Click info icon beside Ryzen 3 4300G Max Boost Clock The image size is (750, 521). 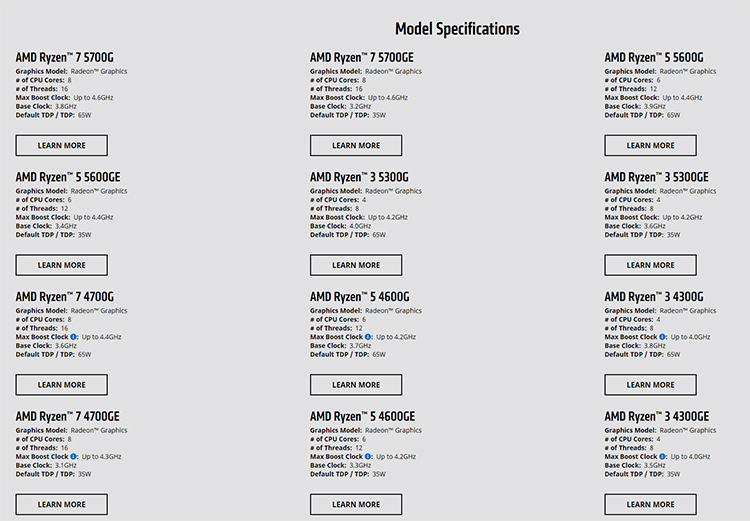(662, 337)
